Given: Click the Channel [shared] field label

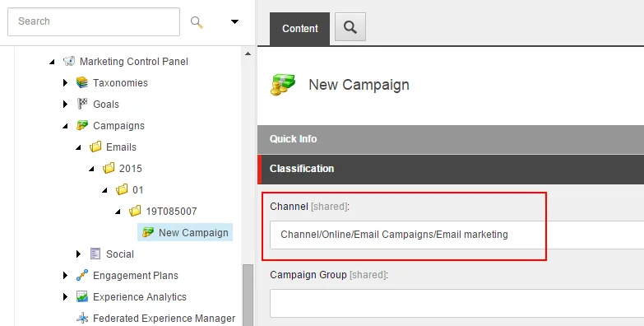Looking at the screenshot, I should coord(310,207).
